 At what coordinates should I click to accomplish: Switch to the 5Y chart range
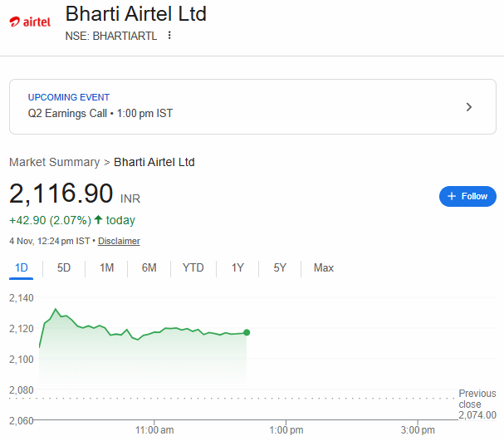click(x=280, y=267)
